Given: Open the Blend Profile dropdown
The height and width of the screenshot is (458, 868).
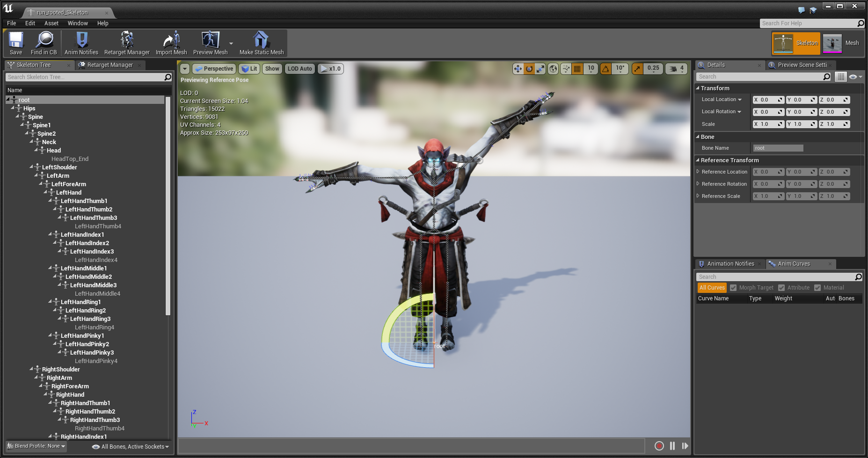Looking at the screenshot, I should pos(36,446).
